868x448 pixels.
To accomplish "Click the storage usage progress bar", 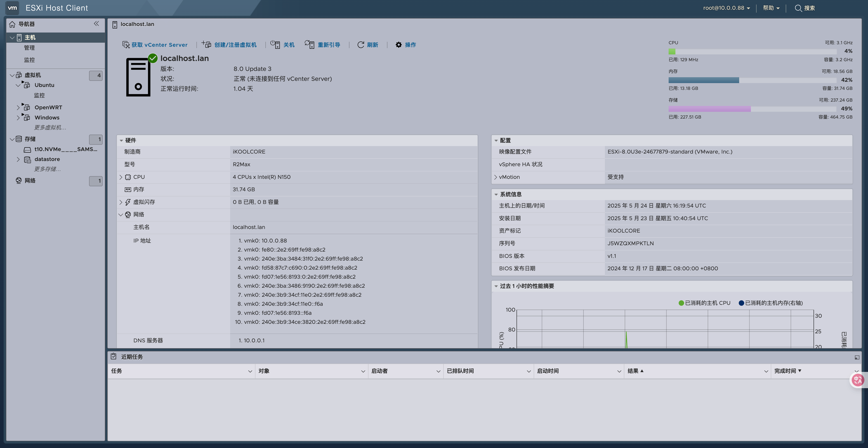I will click(x=753, y=109).
